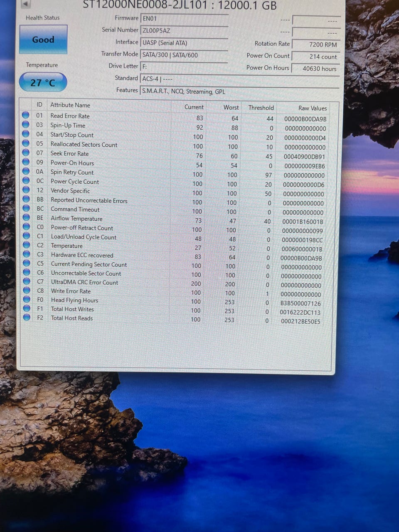399x532 pixels.
Task: Click the status icon for Write Error Rate
Action: pos(27,290)
